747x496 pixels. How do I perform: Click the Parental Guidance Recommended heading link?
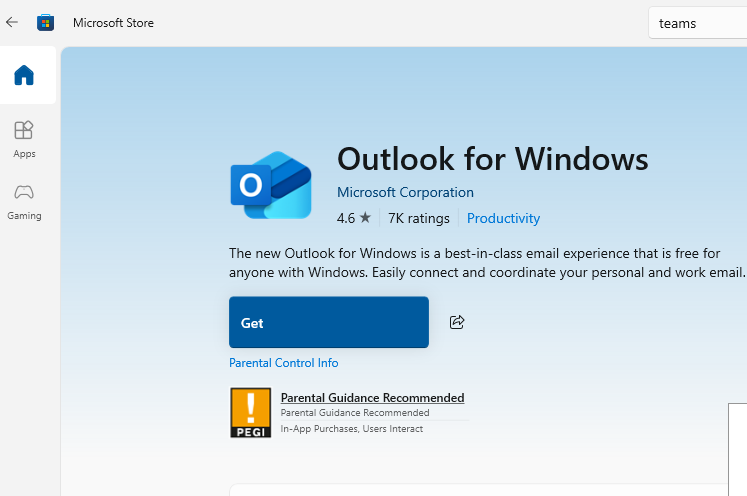372,398
